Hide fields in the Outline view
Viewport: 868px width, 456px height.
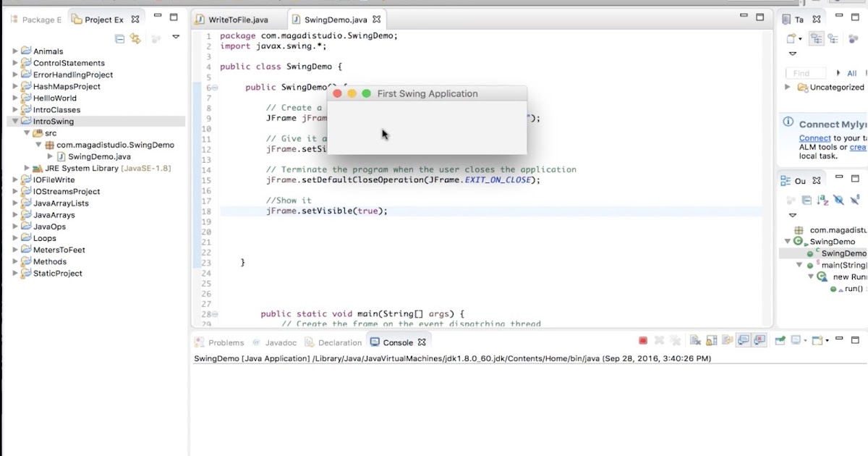(x=838, y=200)
